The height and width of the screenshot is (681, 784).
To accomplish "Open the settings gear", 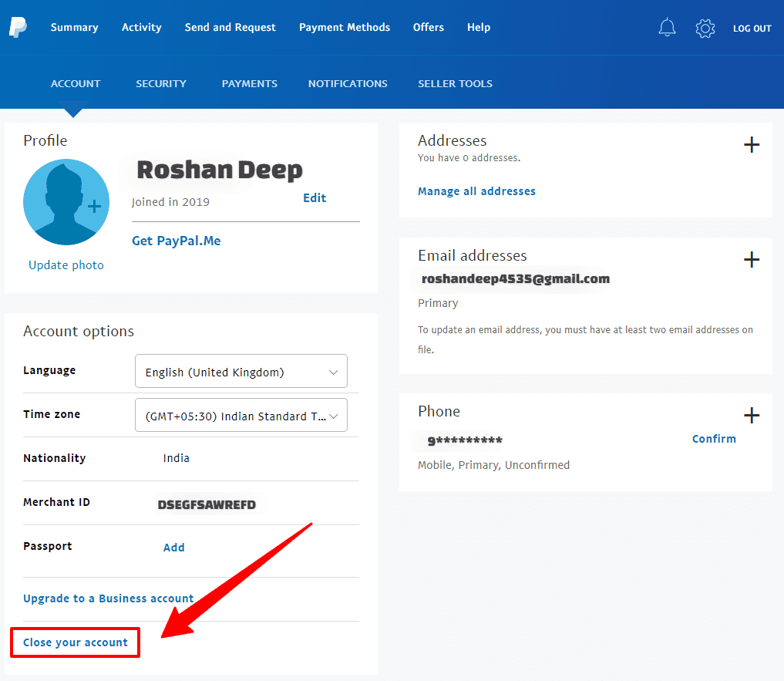I will (x=704, y=27).
